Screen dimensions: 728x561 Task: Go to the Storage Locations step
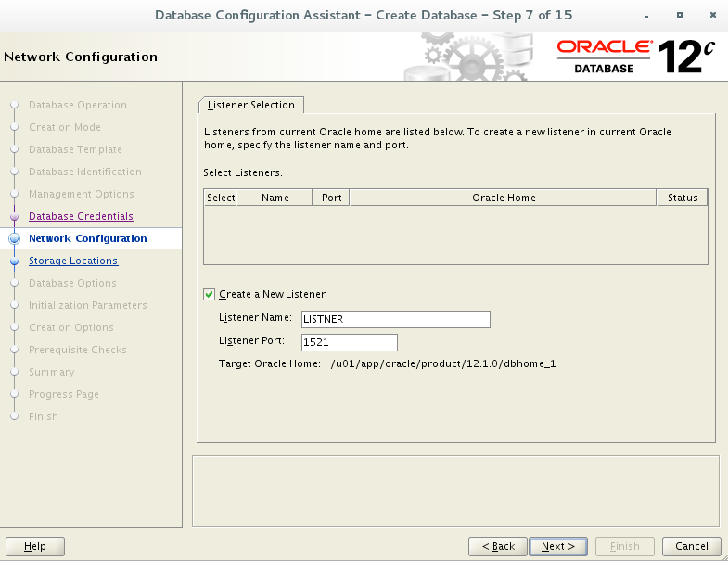(73, 261)
